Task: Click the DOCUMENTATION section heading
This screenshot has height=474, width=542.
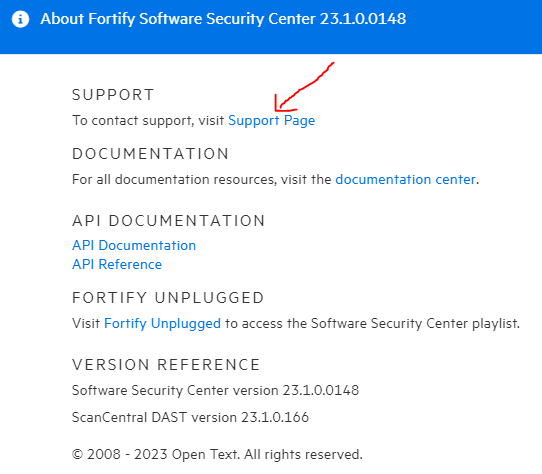Action: 150,154
